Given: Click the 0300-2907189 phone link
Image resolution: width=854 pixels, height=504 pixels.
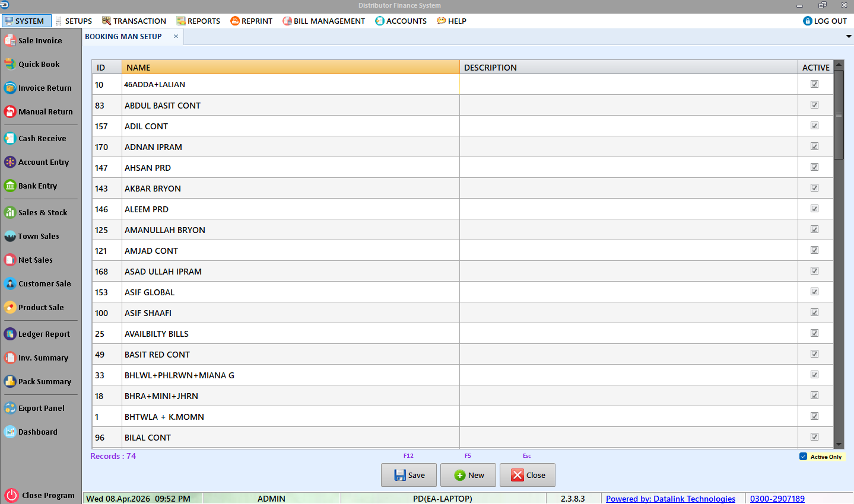Looking at the screenshot, I should point(777,499).
